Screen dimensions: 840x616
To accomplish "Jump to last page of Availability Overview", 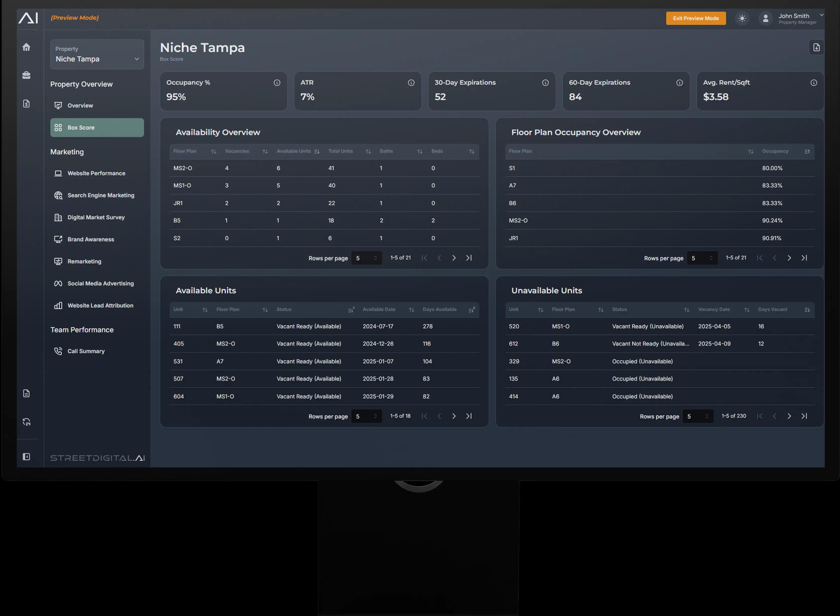I will (x=469, y=258).
